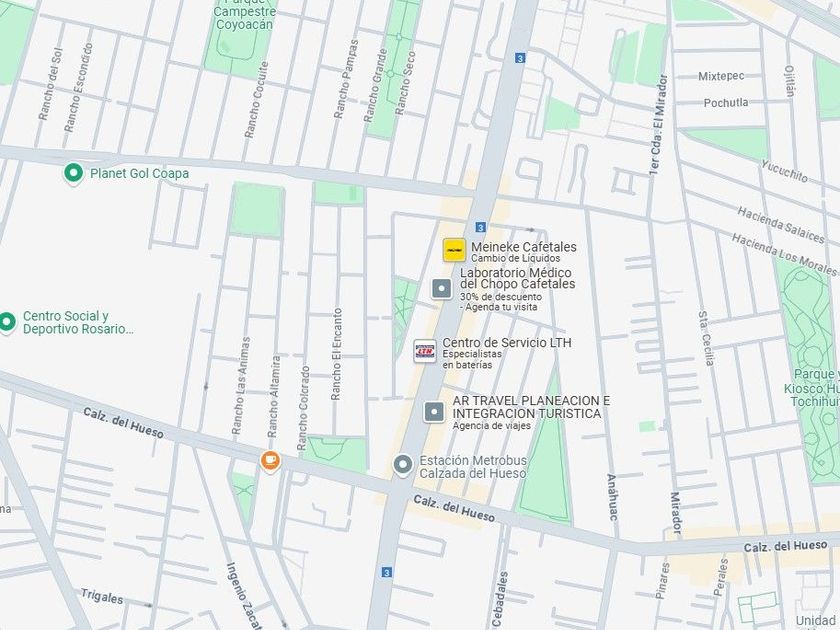The height and width of the screenshot is (630, 840).
Task: Open Centro Social y Deportivo Rosario label
Action: point(78,322)
